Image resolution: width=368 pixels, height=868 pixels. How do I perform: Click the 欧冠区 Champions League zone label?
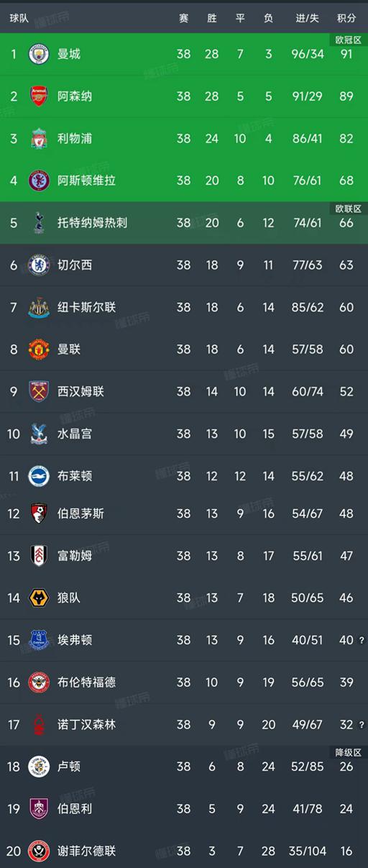point(348,40)
